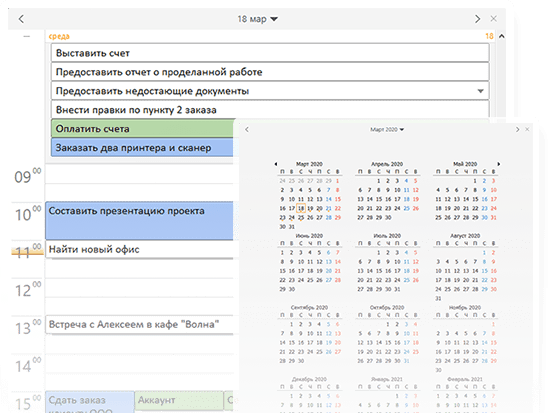Image resolution: width=550 pixels, height=413 pixels.
Task: Go to previous period in calendar popup
Action: pos(247,129)
